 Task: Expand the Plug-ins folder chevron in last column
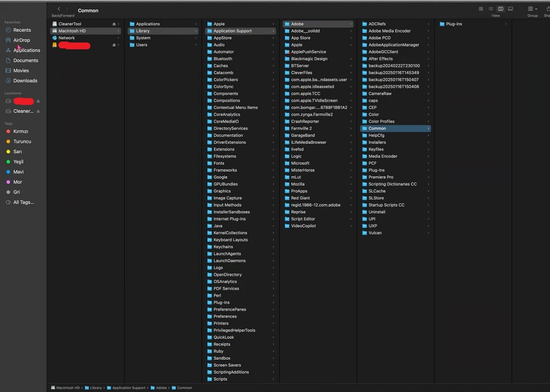point(506,24)
